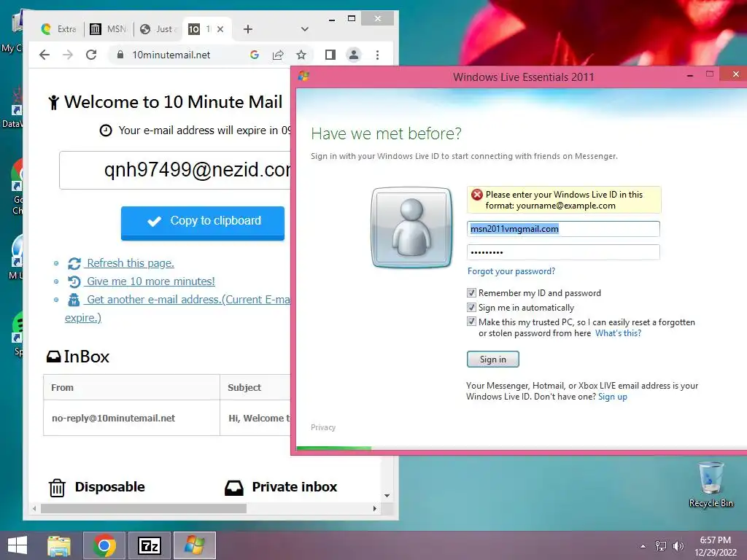This screenshot has height=560, width=747.
Task: Click the Google icon in address bar
Action: tap(255, 55)
